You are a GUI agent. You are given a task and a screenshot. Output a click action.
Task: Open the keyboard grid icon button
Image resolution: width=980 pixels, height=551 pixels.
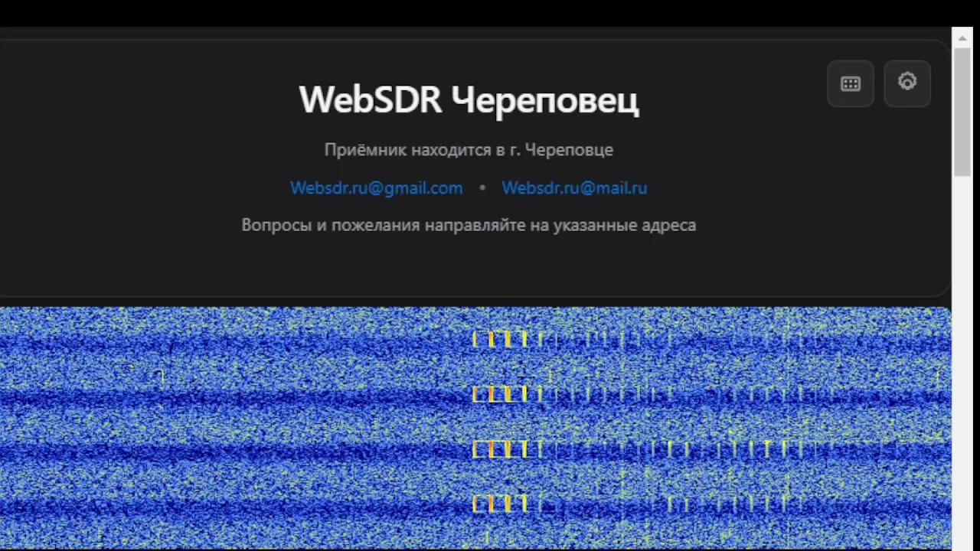(x=851, y=83)
